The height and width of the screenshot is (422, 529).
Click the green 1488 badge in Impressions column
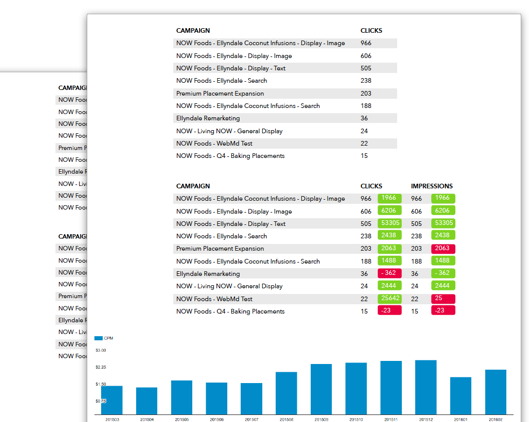click(443, 261)
